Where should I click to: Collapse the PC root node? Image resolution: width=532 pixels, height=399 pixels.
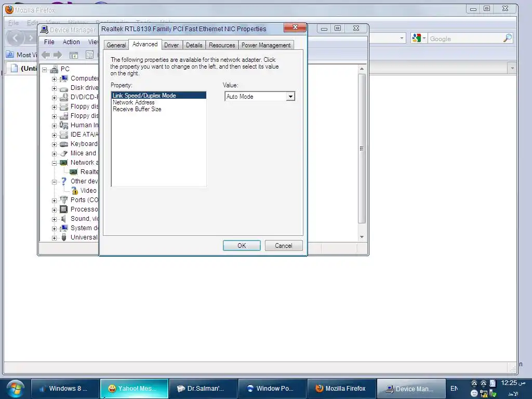(x=45, y=70)
